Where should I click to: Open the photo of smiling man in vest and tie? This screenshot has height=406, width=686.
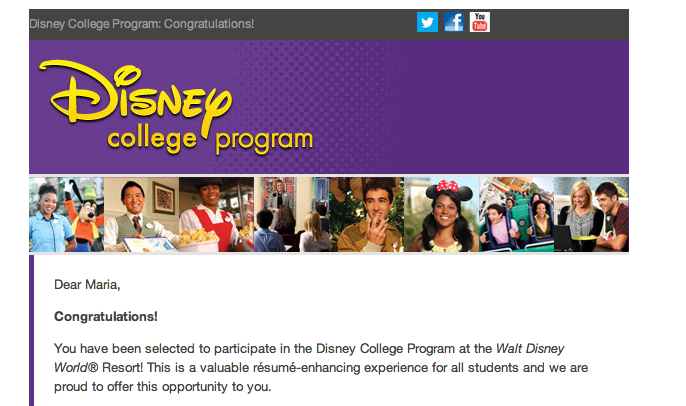click(141, 214)
